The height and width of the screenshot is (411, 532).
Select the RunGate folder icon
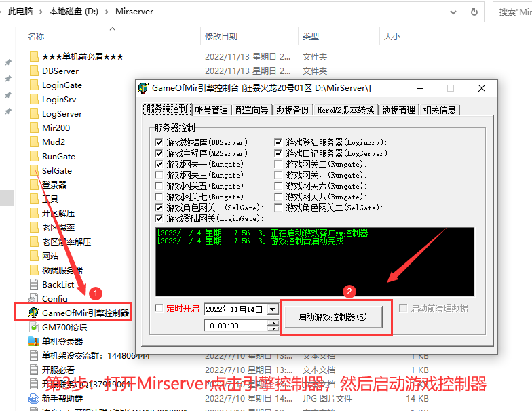34,156
